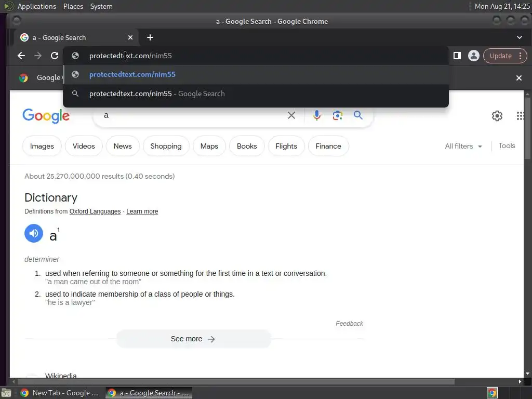Play pronunciation with speaker button
532x399 pixels.
point(34,233)
